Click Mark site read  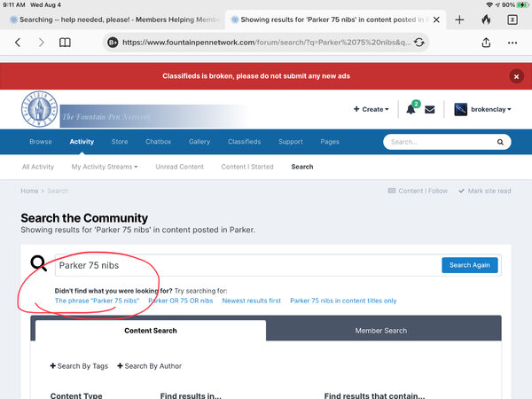(484, 191)
